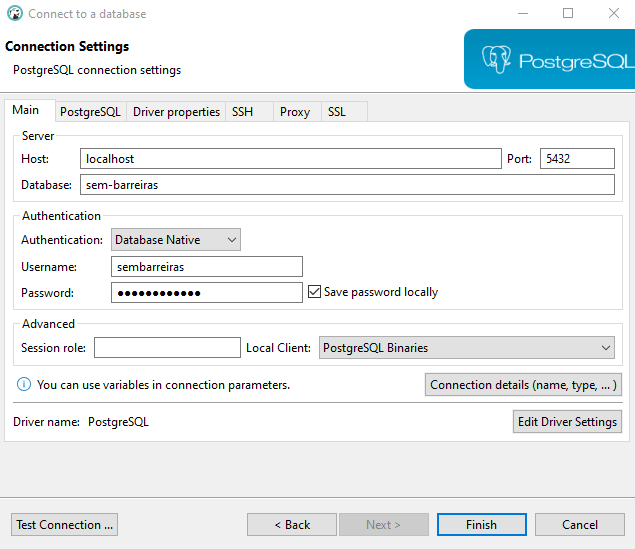Open the Driver properties tab
Image resolution: width=635 pixels, height=549 pixels.
176,112
